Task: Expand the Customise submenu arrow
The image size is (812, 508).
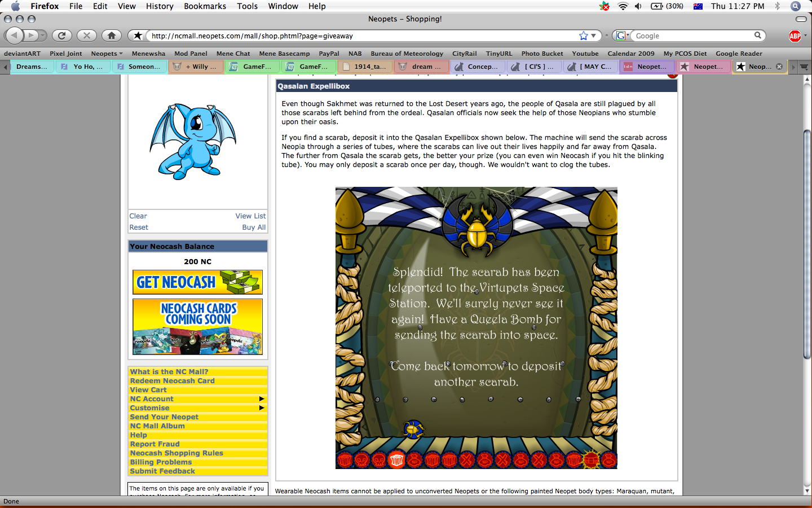Action: coord(262,408)
